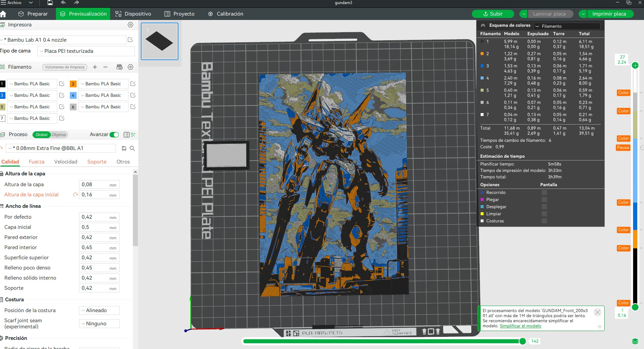Reset initial layer height value icon
Screen dimensions: 644x349
coord(75,195)
